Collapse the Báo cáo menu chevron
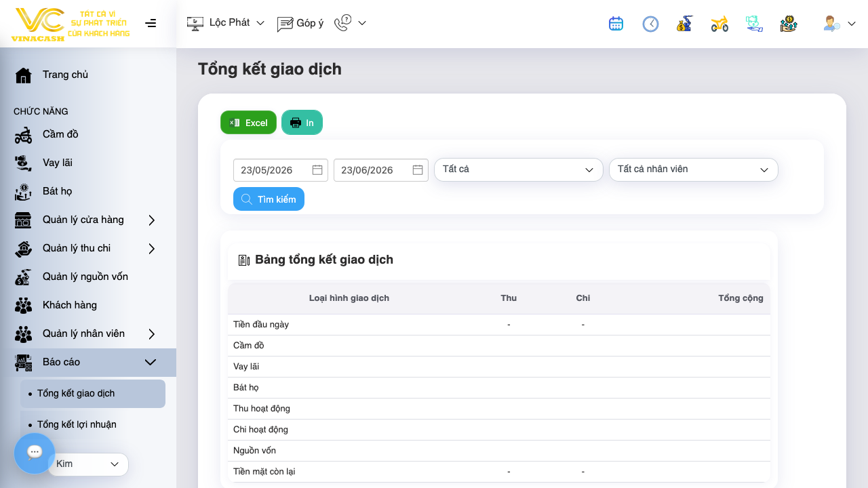The height and width of the screenshot is (488, 868). [151, 362]
